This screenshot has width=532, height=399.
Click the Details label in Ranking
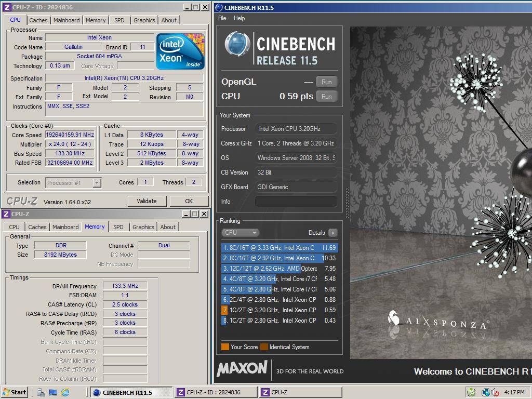coord(316,233)
